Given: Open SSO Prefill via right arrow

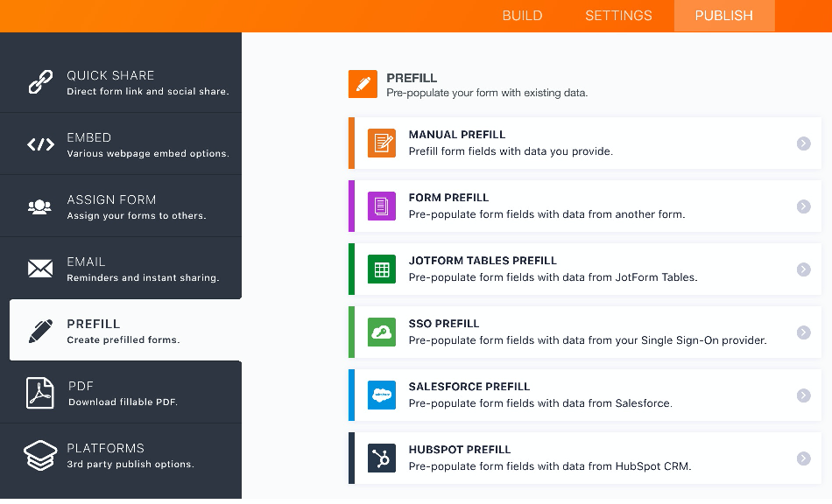Looking at the screenshot, I should tap(803, 332).
